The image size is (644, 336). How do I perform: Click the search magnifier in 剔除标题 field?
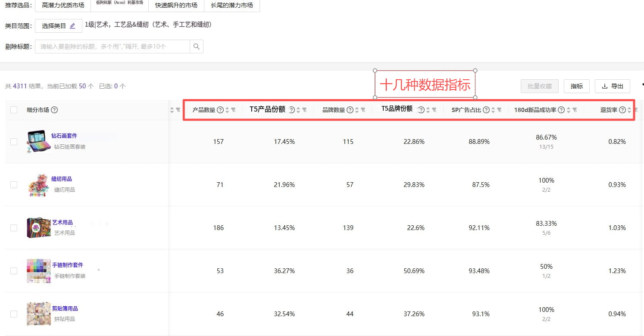(197, 47)
